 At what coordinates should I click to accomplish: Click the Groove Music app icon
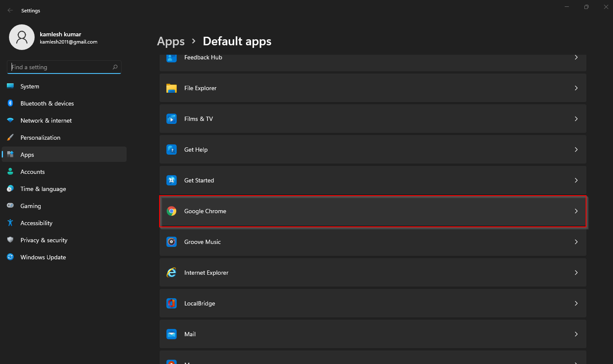172,242
